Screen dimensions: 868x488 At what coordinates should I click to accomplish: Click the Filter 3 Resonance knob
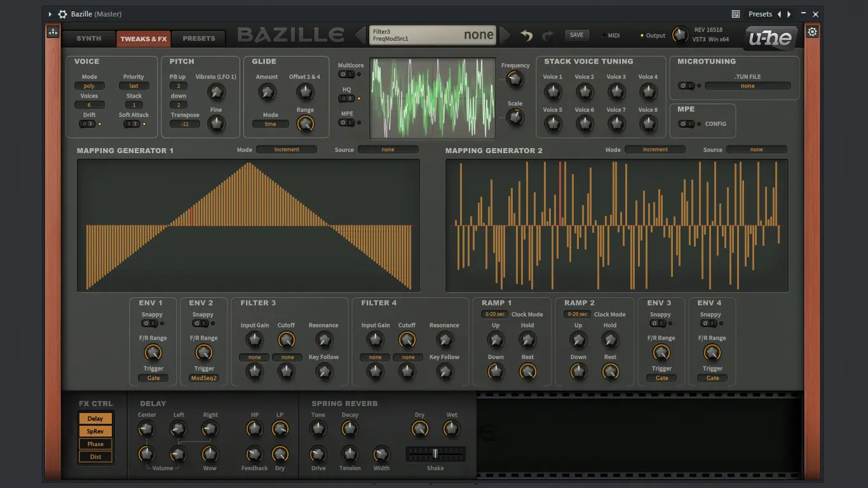[324, 340]
